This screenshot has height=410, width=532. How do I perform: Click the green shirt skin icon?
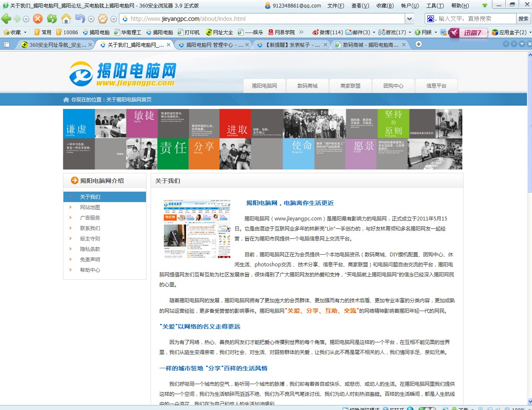pos(484,5)
